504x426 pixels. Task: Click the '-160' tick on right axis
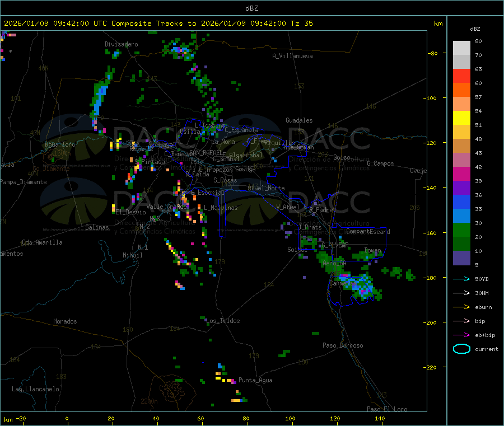pyautogui.click(x=431, y=233)
